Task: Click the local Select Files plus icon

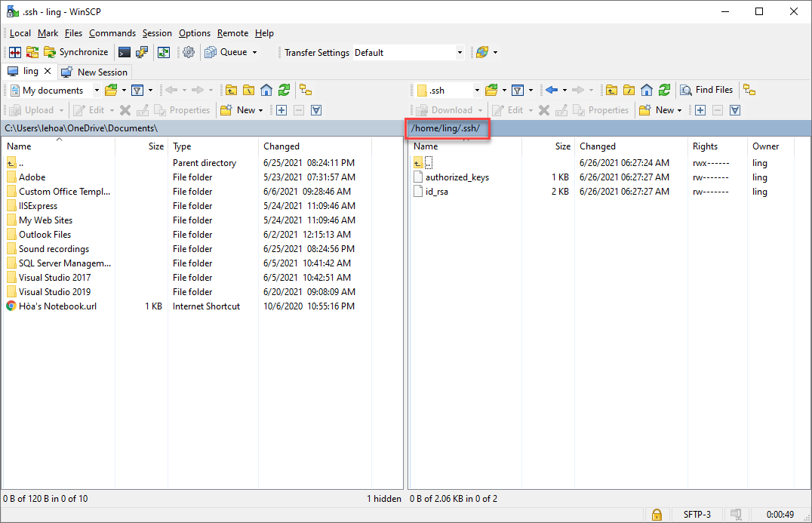Action: pos(281,109)
